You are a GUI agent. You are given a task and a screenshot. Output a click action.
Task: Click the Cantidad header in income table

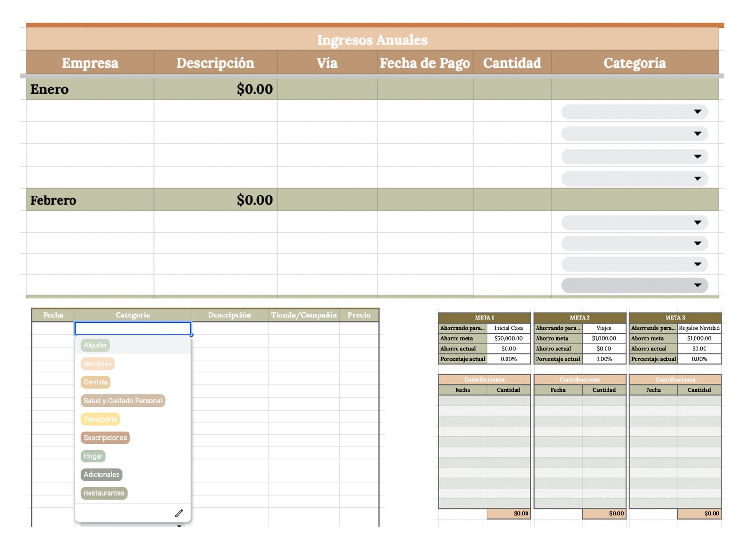512,63
